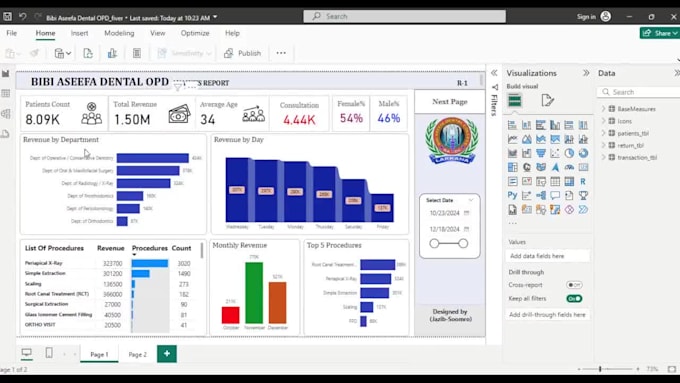Open the file name dropdown arrow

point(216,17)
